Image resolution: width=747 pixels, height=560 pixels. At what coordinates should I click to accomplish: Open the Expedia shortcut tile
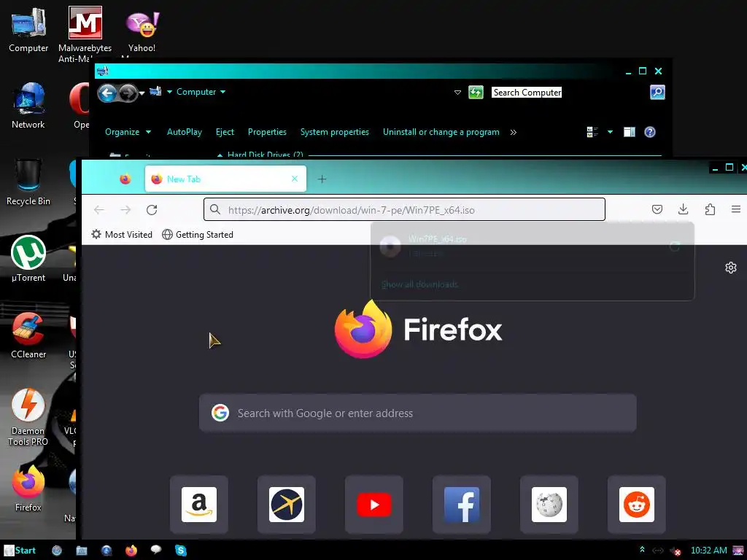pyautogui.click(x=286, y=505)
